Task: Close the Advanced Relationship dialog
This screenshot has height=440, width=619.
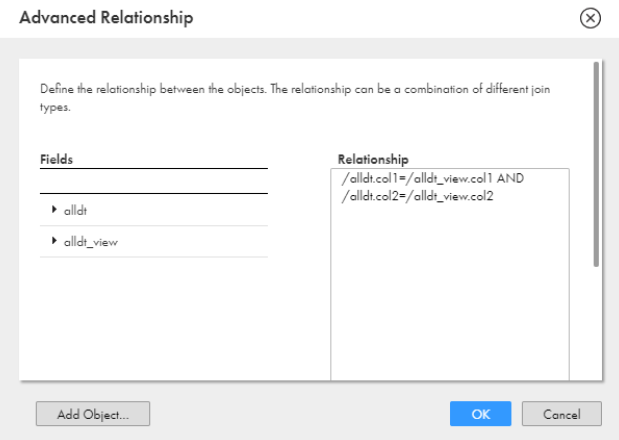Action: 590,18
